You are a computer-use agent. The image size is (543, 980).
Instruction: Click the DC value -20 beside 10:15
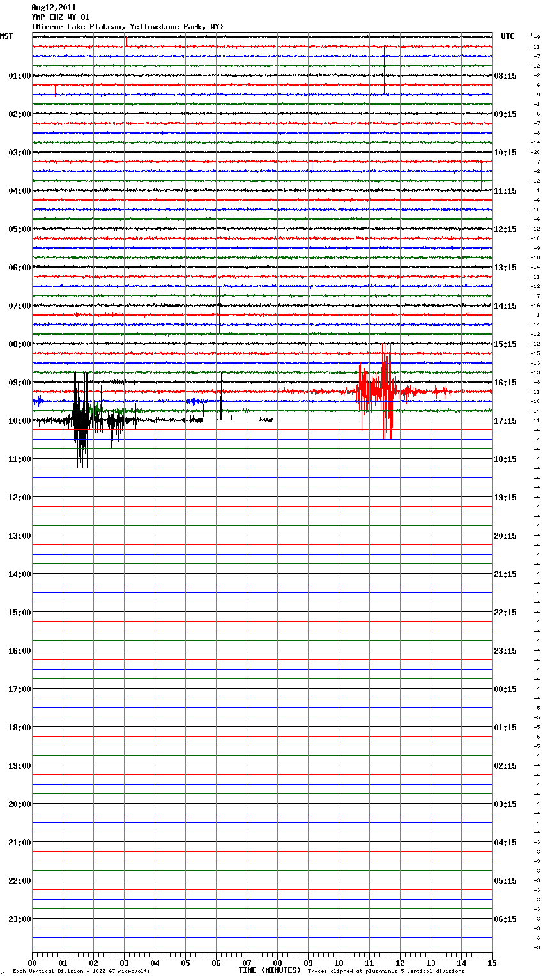(535, 153)
